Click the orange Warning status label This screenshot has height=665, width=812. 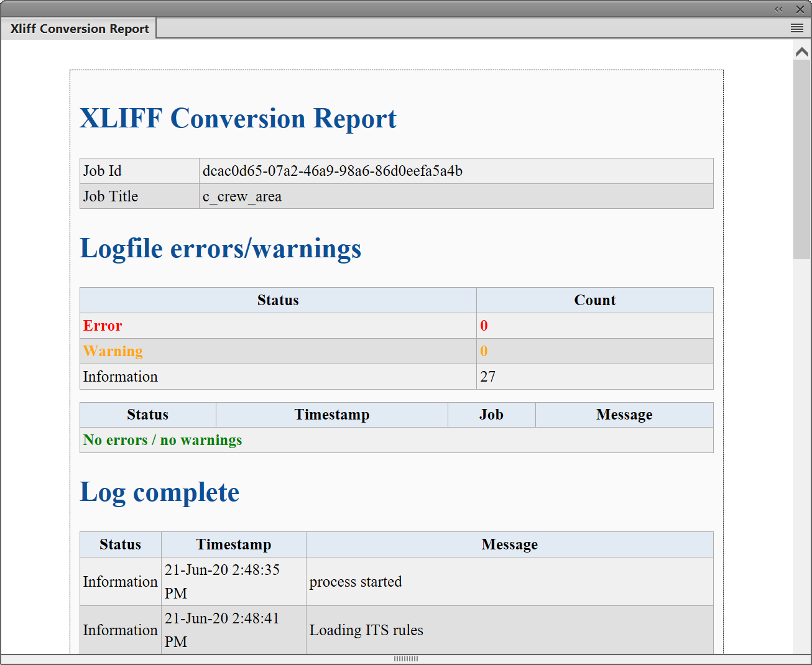(x=113, y=351)
